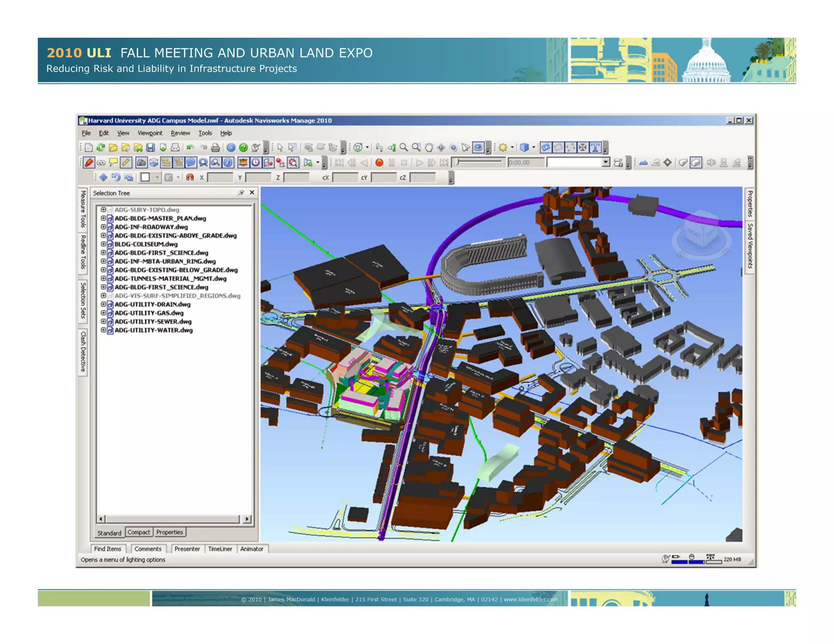Click the green Help question mark icon
Viewport: 834px width, 644px height.
click(244, 148)
